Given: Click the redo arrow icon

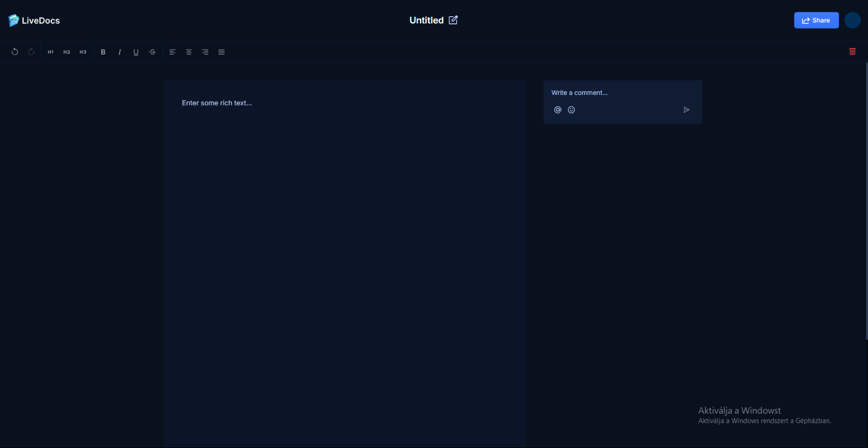Looking at the screenshot, I should pos(31,52).
